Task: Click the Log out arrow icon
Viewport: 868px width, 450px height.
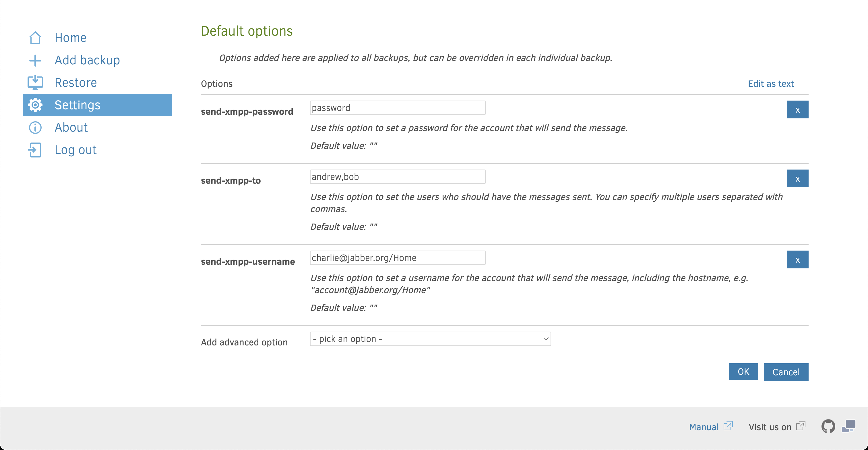Action: tap(35, 150)
